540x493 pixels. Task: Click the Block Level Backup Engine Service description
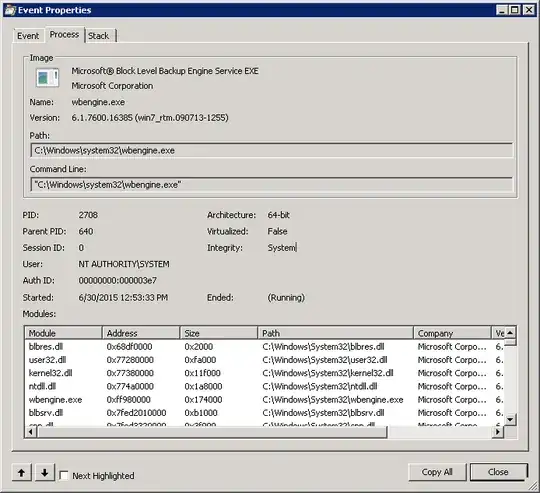(165, 71)
